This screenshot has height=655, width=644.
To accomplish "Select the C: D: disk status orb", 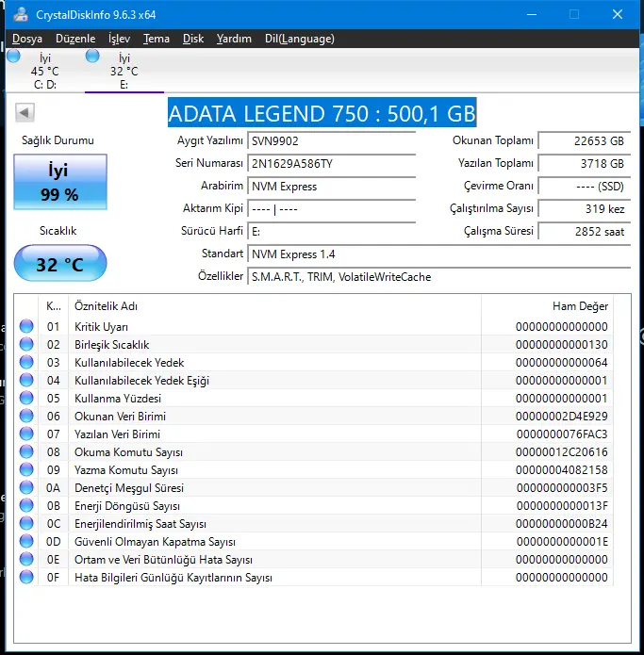I will pos(13,56).
